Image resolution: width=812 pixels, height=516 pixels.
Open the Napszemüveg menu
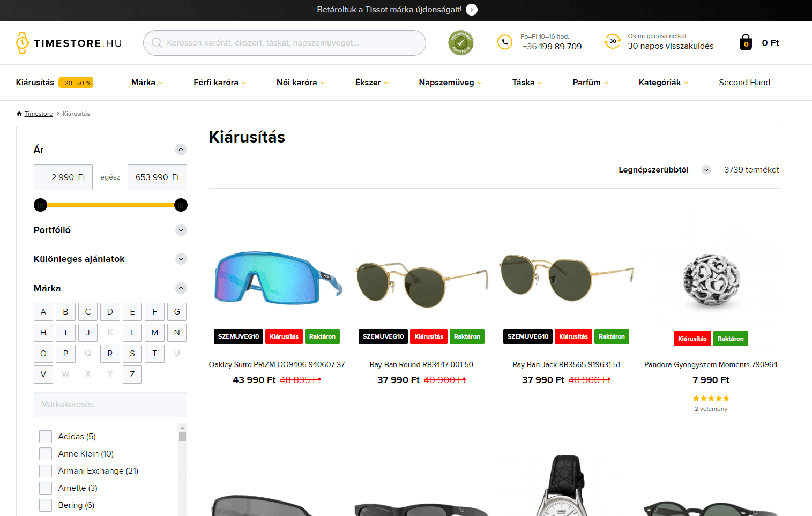point(450,83)
